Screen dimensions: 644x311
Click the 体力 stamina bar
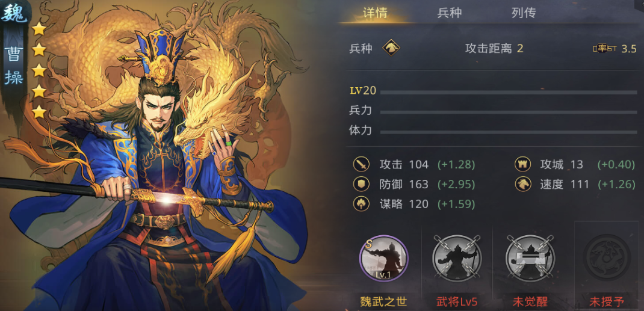tap(509, 132)
